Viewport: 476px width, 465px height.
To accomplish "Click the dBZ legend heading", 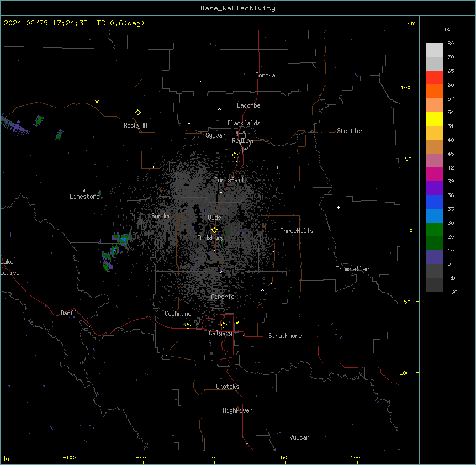I will [447, 29].
